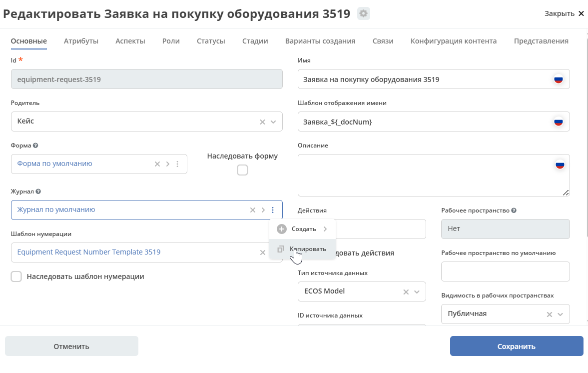
Task: Click the Отменить button
Action: coord(71,346)
